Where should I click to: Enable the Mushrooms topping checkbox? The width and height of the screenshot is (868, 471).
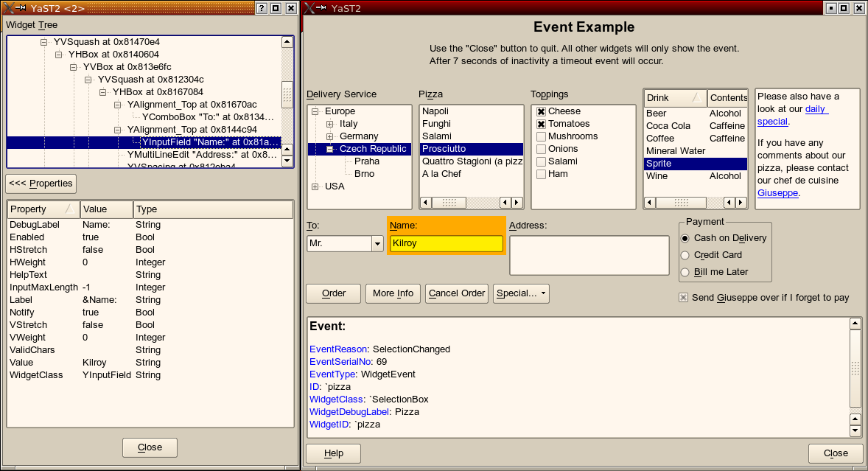[x=541, y=136]
